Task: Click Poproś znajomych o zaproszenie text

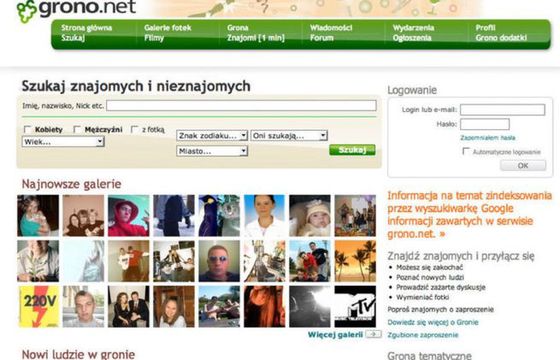Action: click(x=440, y=310)
